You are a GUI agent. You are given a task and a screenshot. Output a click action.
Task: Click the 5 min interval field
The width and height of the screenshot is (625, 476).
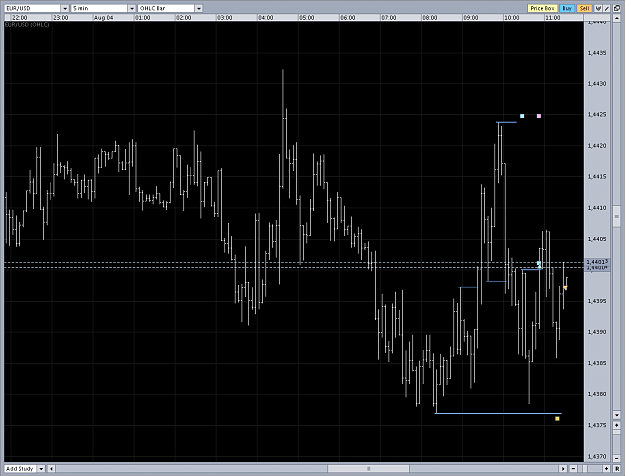(x=99, y=8)
